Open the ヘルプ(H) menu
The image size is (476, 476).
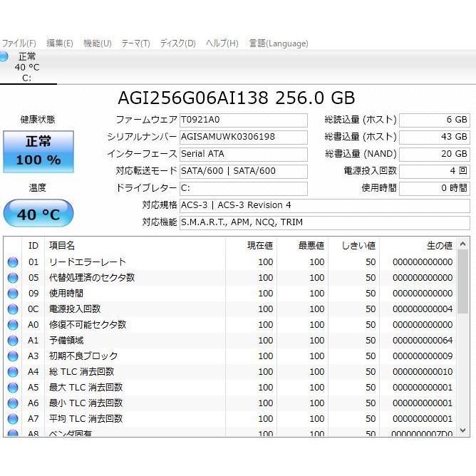[x=222, y=43]
